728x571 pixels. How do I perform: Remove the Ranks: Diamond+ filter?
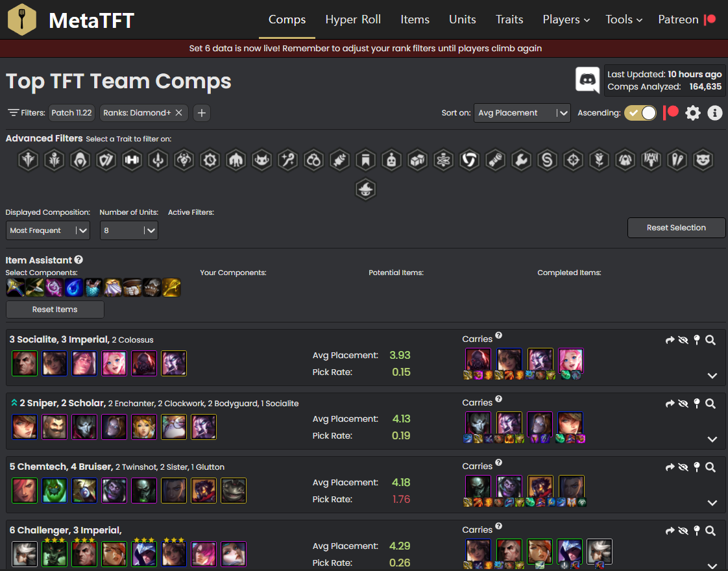click(178, 113)
